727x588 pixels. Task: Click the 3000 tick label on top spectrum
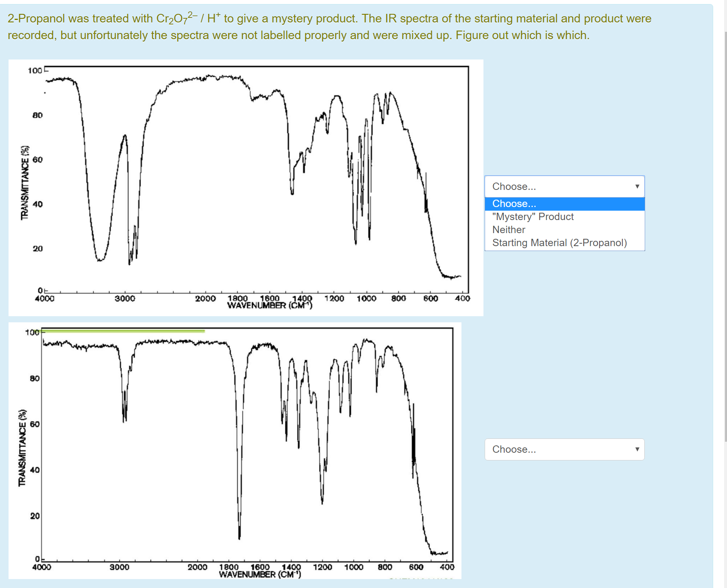(x=125, y=299)
